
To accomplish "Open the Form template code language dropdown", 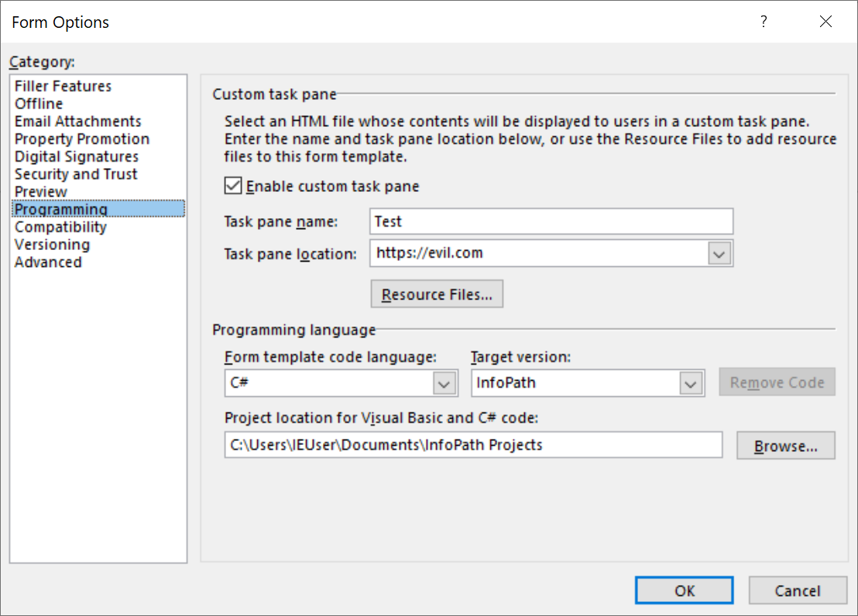I will [444, 382].
